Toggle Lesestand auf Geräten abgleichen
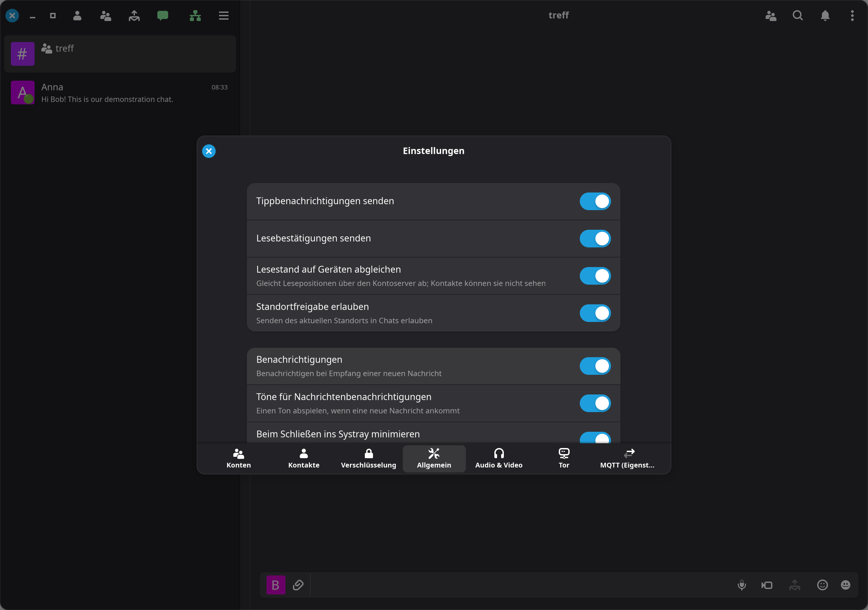The height and width of the screenshot is (610, 868). coord(595,276)
